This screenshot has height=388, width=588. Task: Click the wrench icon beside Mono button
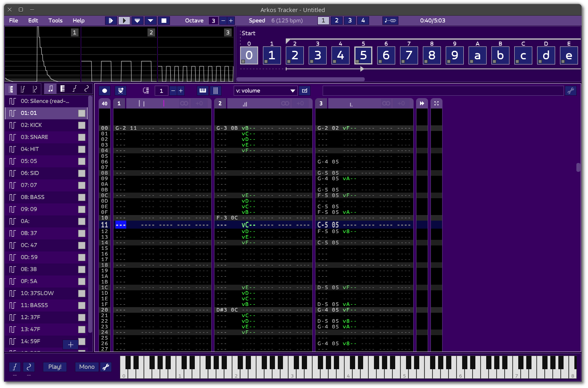pos(106,367)
